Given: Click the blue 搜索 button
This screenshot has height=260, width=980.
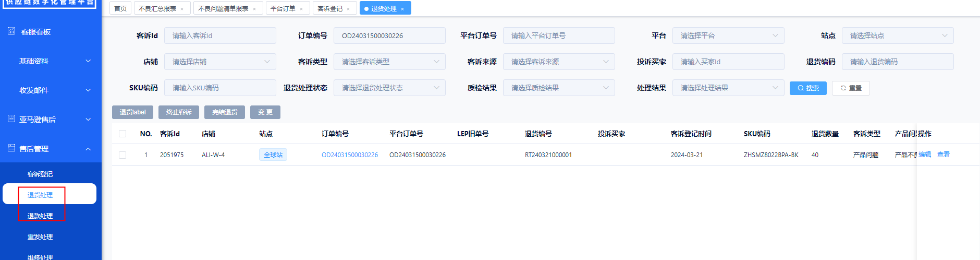Looking at the screenshot, I should coord(808,88).
